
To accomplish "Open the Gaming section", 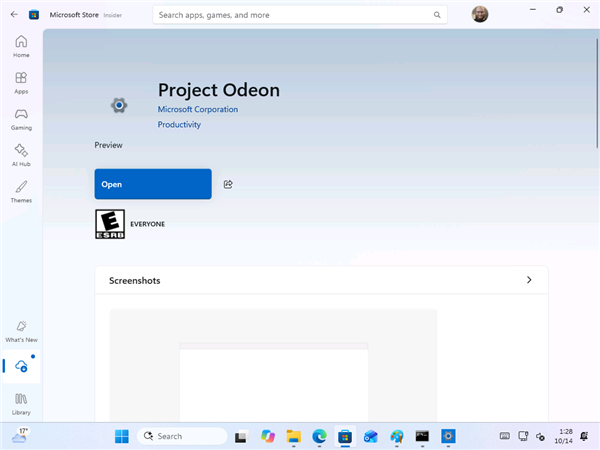I will (21, 119).
